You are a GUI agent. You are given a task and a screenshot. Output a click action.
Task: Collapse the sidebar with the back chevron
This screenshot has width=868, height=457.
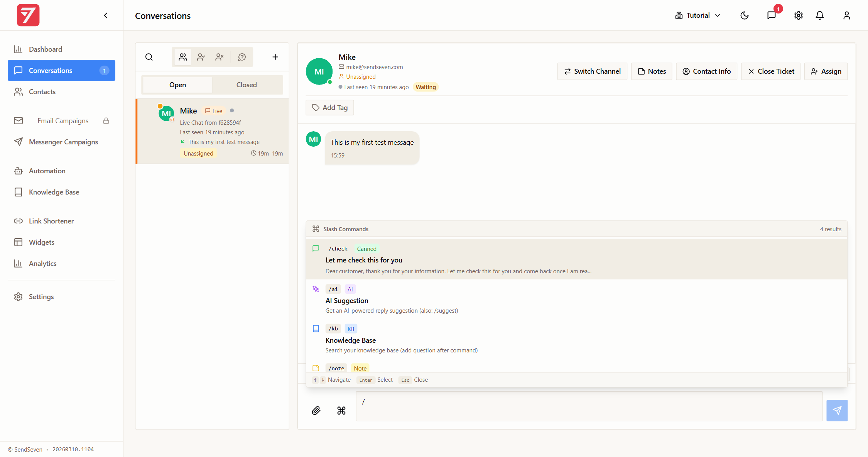(106, 15)
